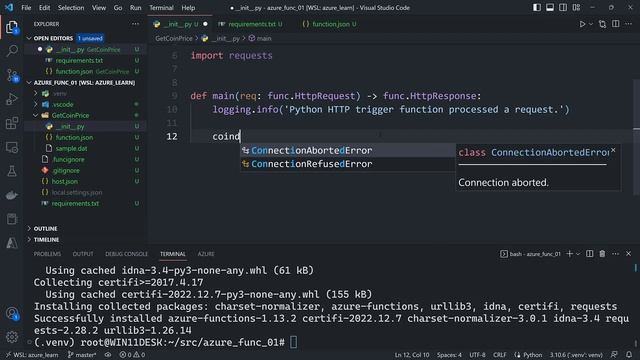Toggle bottom panel layout button
Screen dimensions: 640x360
pos(550,7)
